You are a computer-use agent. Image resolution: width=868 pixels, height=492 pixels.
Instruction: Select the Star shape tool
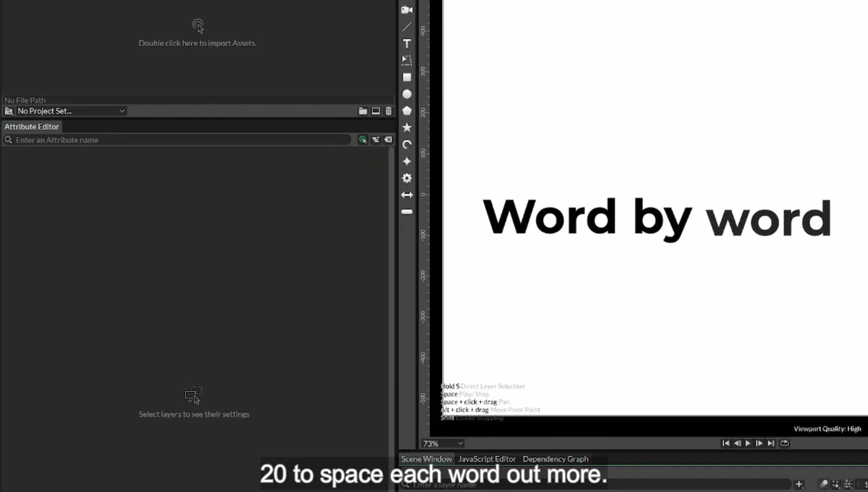coord(407,128)
